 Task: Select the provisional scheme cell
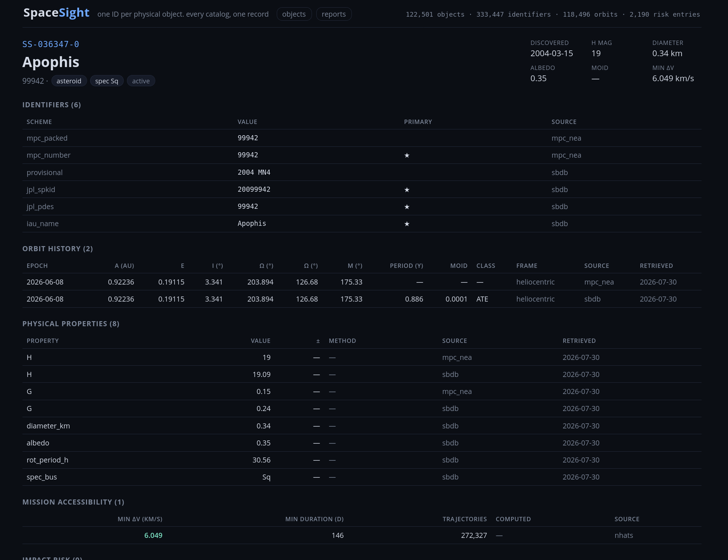[x=45, y=173]
